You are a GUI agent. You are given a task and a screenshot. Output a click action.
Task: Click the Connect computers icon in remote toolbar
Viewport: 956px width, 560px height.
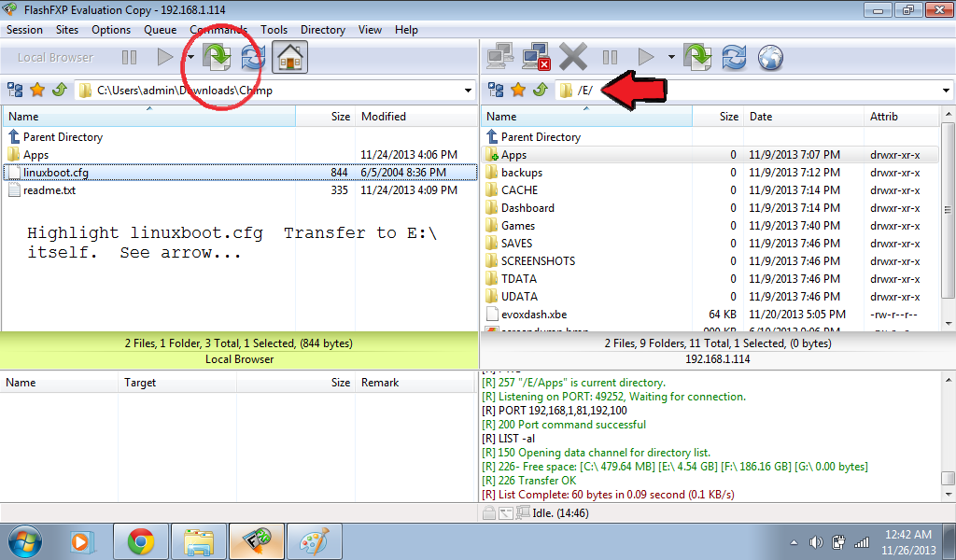pyautogui.click(x=500, y=57)
